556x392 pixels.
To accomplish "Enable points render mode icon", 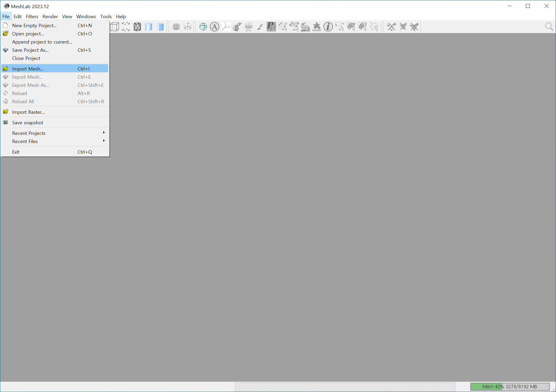I will pos(126,27).
